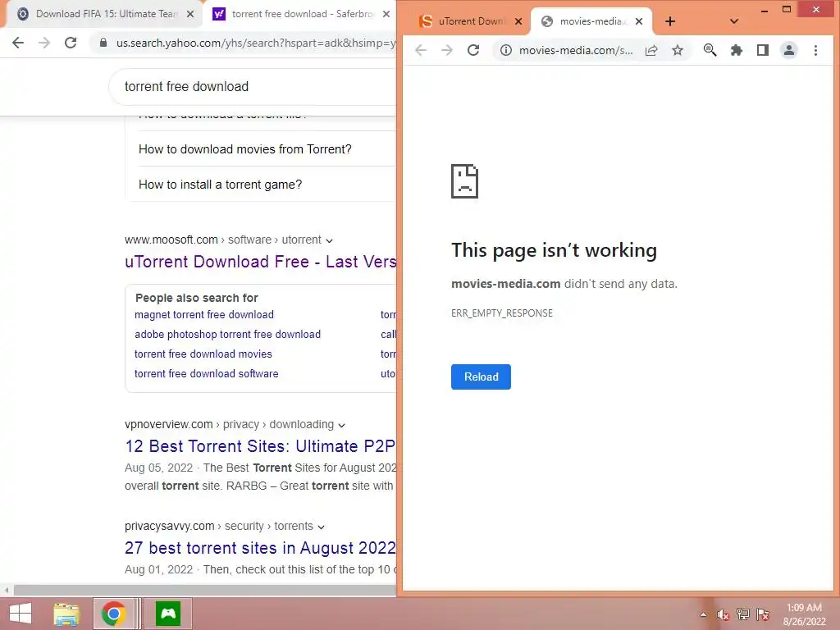Click the horizontal scrollbar in Yahoo window

click(205, 590)
